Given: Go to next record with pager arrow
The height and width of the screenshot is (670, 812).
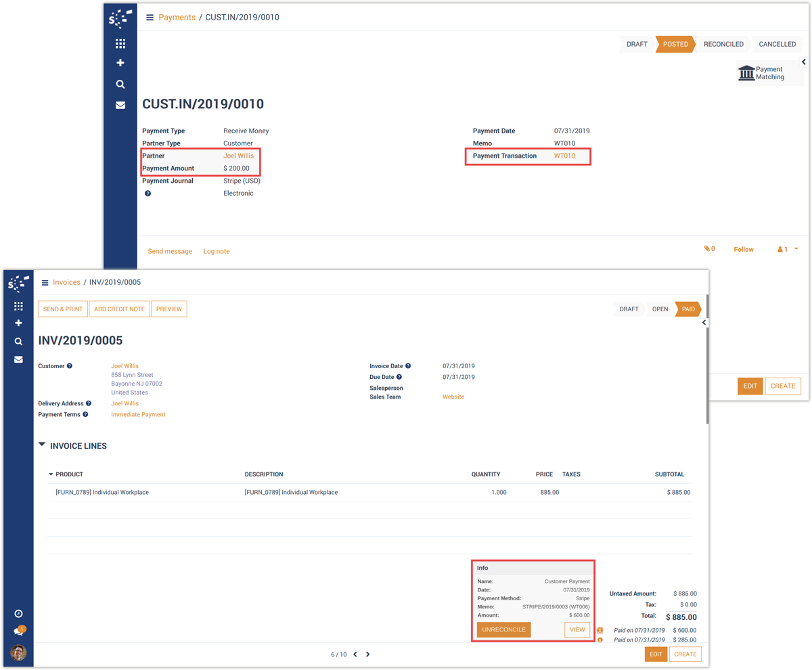Looking at the screenshot, I should [x=367, y=654].
